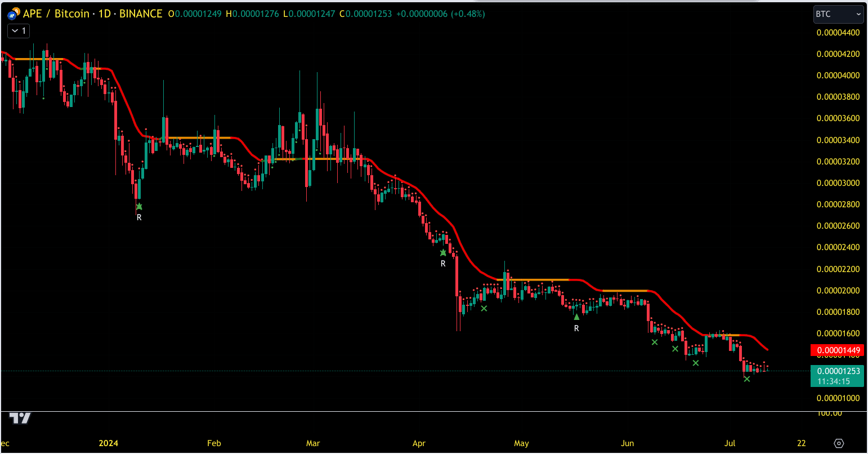
Task: Select the green 0.00001253 last price label
Action: click(x=837, y=371)
